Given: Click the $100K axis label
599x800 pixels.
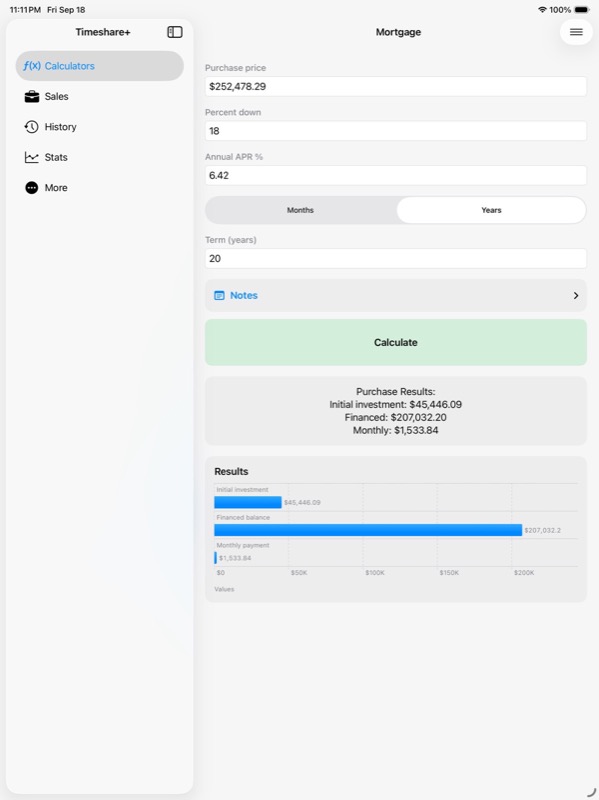Looking at the screenshot, I should point(375,573).
